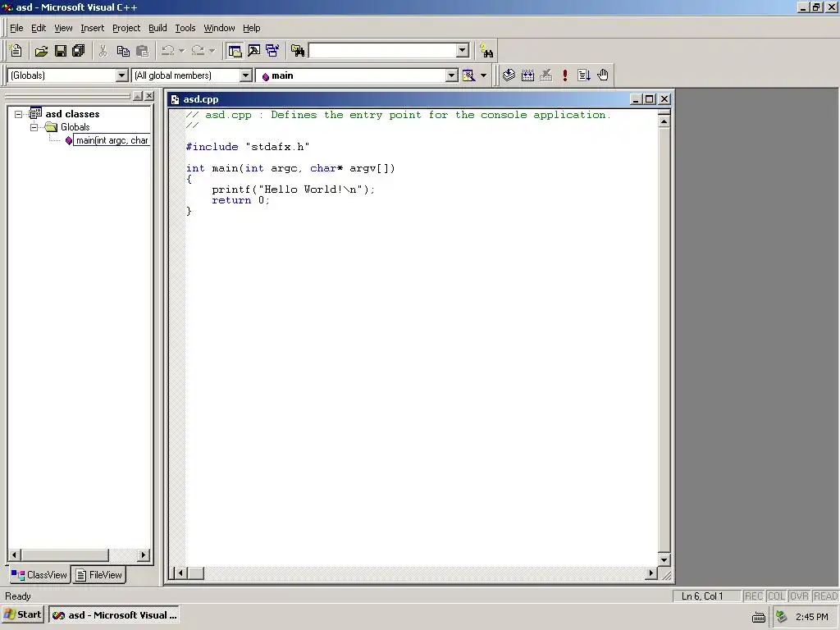Click the Copy icon in toolbar
840x630 pixels.
point(123,51)
